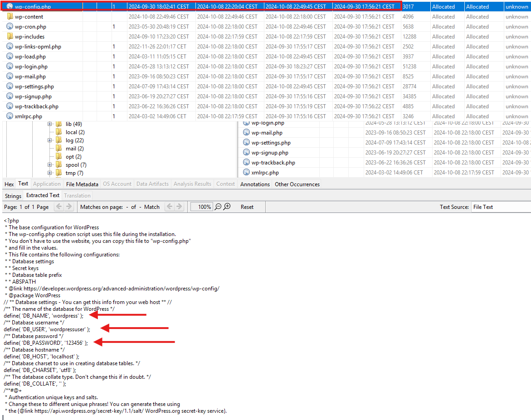Open the Text Source dropdown
531x420 pixels.
tap(500, 207)
